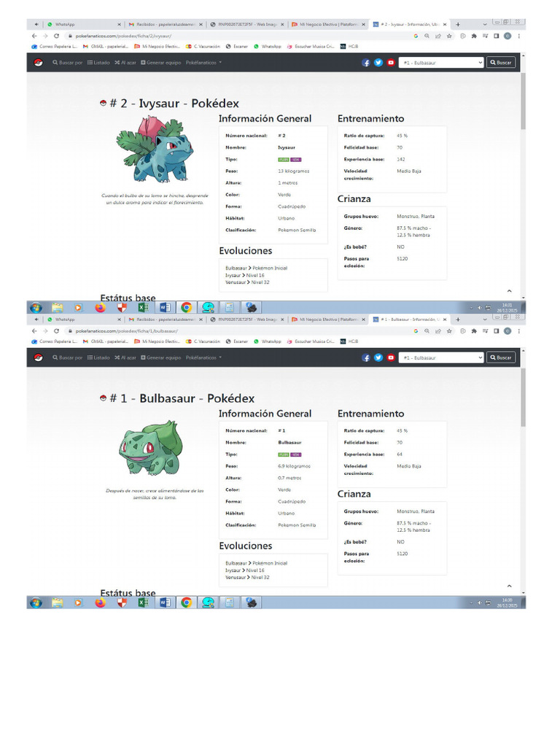This screenshot has width=560, height=747.
Task: Switch to RNP Web Image tab in Bulbasaur window
Action: (246, 320)
